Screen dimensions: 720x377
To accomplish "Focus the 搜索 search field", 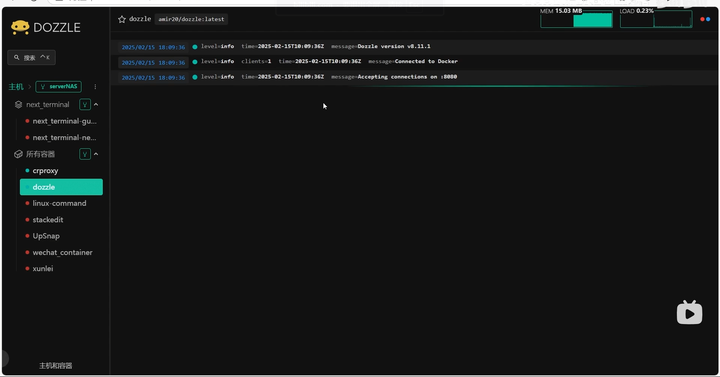I will [32, 57].
